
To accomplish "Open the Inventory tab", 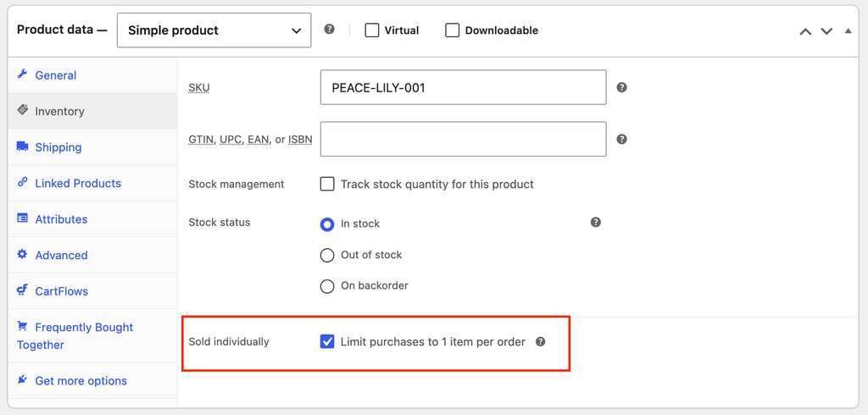I will coord(92,111).
